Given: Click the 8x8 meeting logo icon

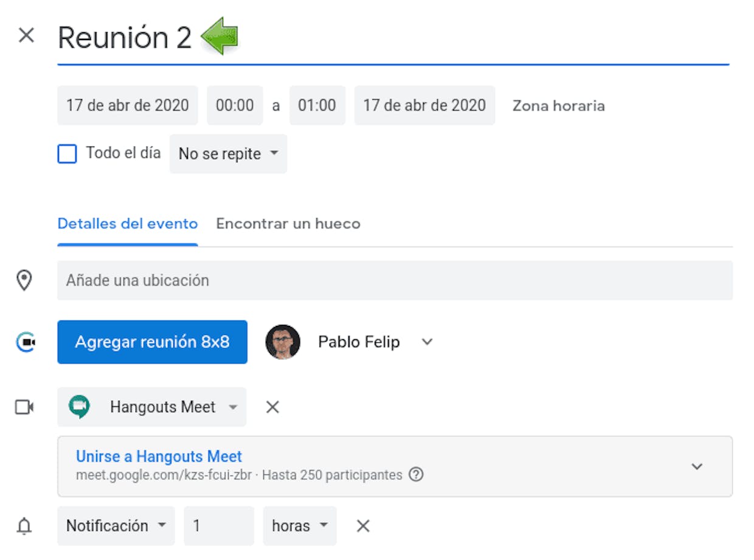Looking at the screenshot, I should (x=25, y=342).
